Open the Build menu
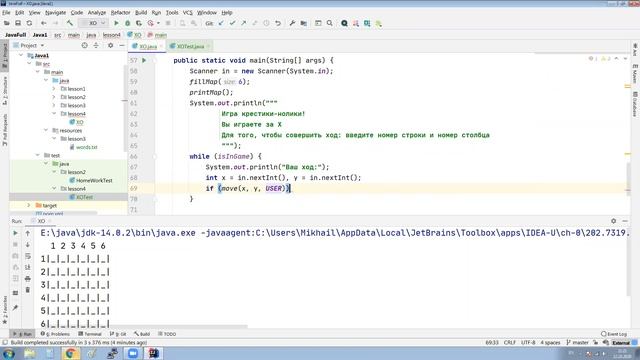Image resolution: width=640 pixels, height=360 pixels. tap(141, 13)
